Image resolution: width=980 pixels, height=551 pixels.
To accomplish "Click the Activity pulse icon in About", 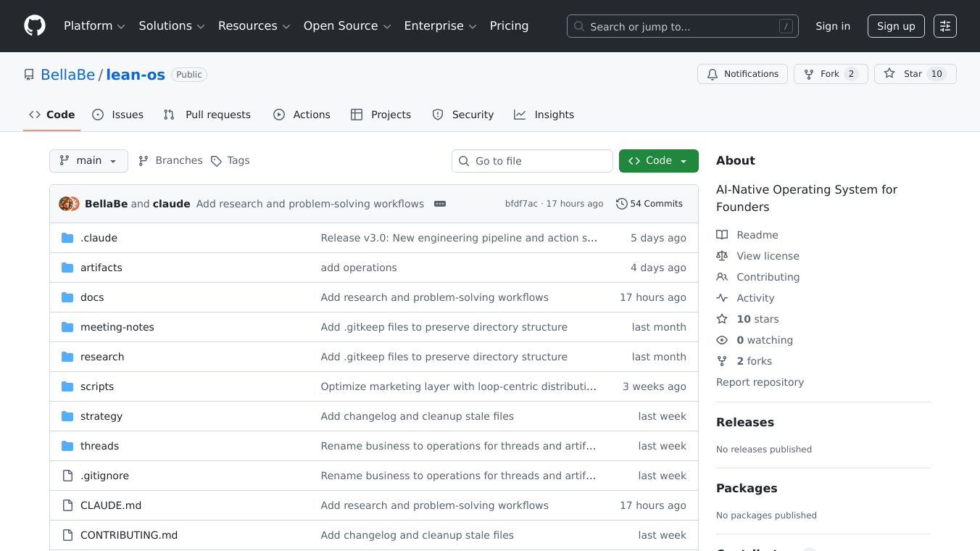I will click(722, 298).
